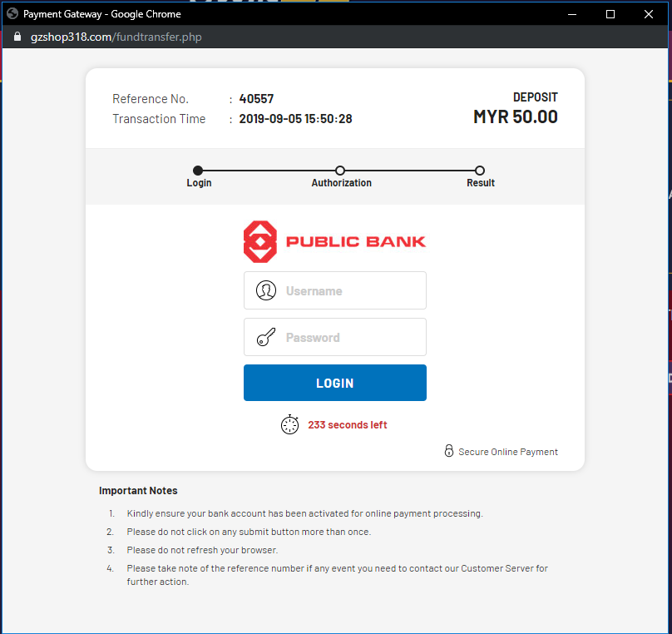Screen dimensions: 672x634
Task: Click the stopwatch timer icon
Action: pos(289,424)
